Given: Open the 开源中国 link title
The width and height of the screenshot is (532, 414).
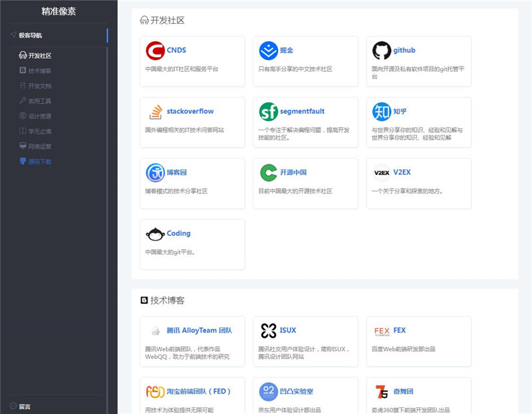Looking at the screenshot, I should (293, 172).
